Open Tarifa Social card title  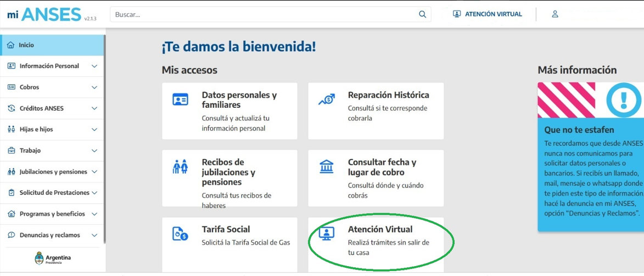(x=226, y=229)
